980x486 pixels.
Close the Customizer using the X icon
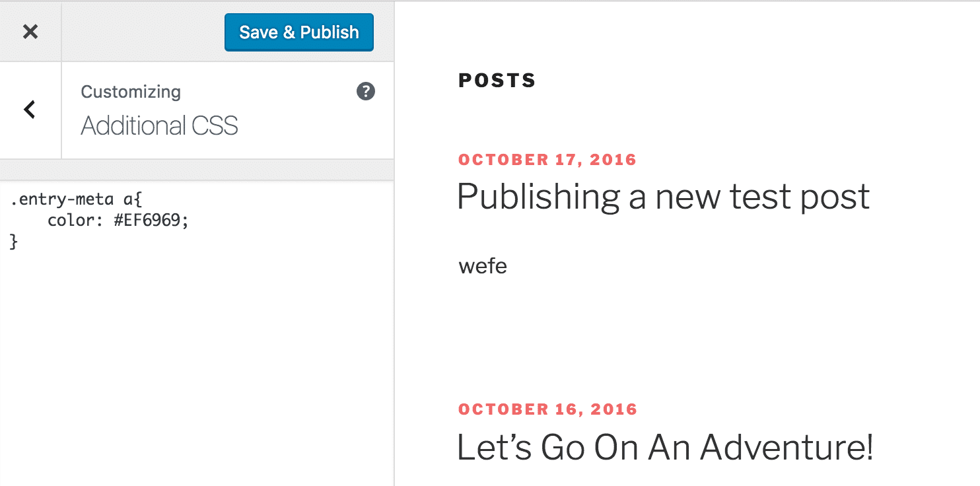point(30,32)
